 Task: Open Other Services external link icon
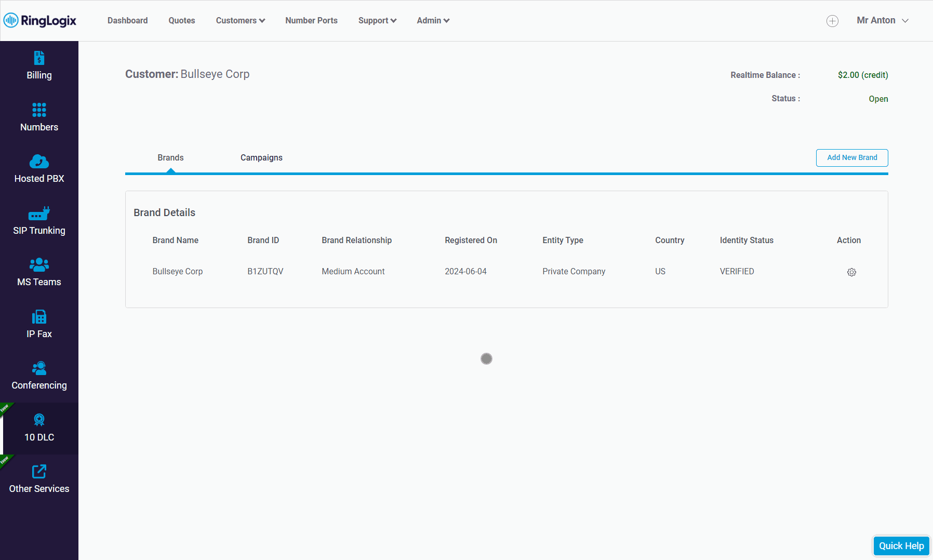tap(39, 472)
